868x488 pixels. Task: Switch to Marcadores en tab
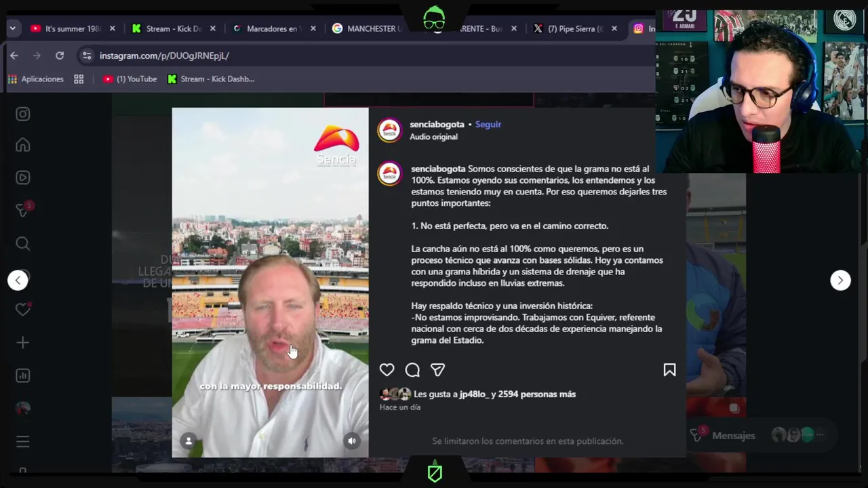coord(274,28)
